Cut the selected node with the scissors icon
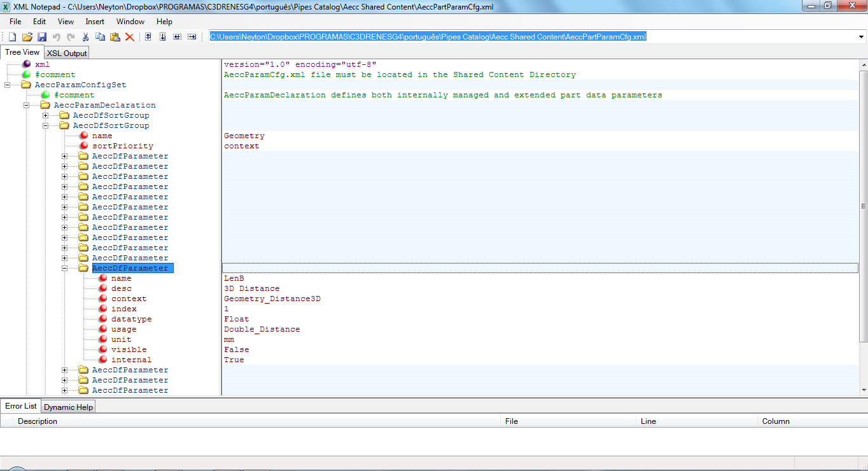The width and height of the screenshot is (868, 471). [x=85, y=37]
